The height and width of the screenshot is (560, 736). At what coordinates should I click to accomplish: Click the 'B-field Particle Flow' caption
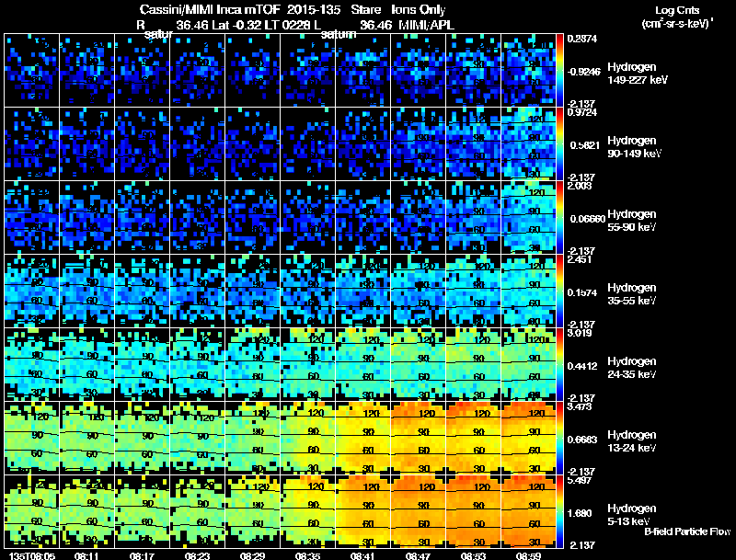pyautogui.click(x=687, y=531)
